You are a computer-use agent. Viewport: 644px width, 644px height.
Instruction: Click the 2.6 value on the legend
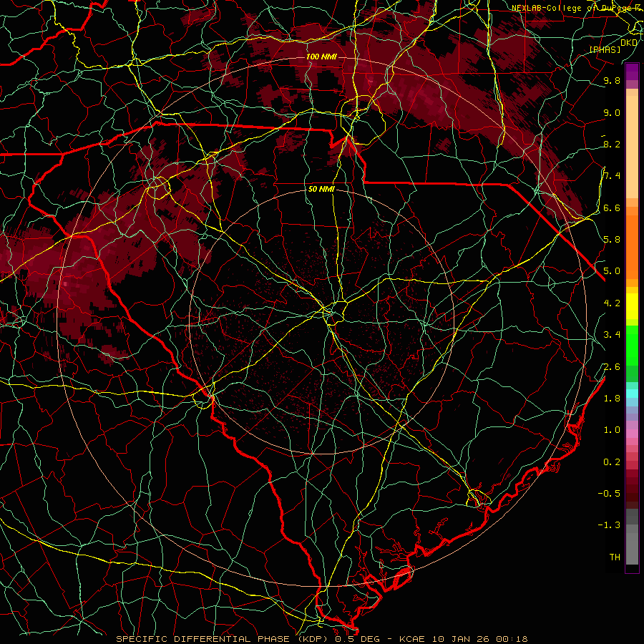click(x=612, y=366)
